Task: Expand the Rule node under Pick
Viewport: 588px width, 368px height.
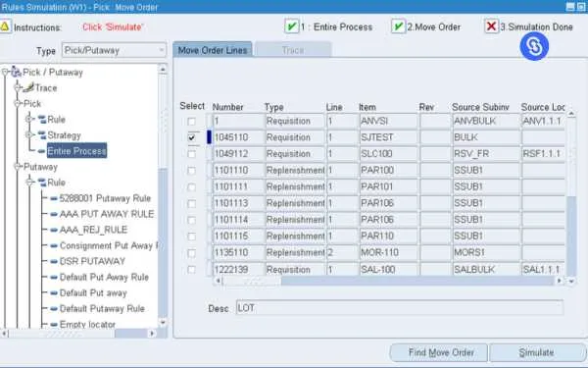Action: [x=29, y=120]
